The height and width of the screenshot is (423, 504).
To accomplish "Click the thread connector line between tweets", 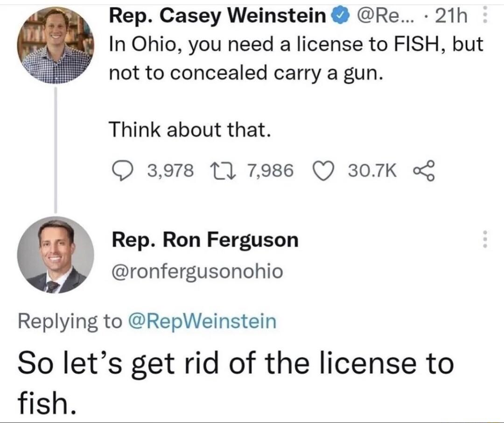I will coord(56,149).
